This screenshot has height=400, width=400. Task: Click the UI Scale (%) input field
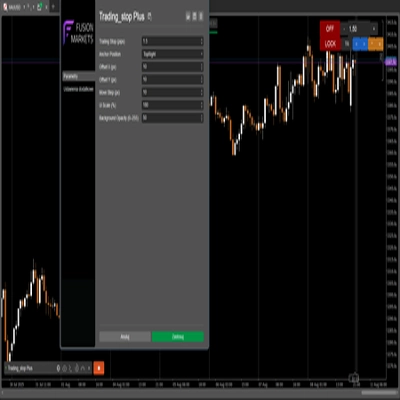pyautogui.click(x=172, y=105)
